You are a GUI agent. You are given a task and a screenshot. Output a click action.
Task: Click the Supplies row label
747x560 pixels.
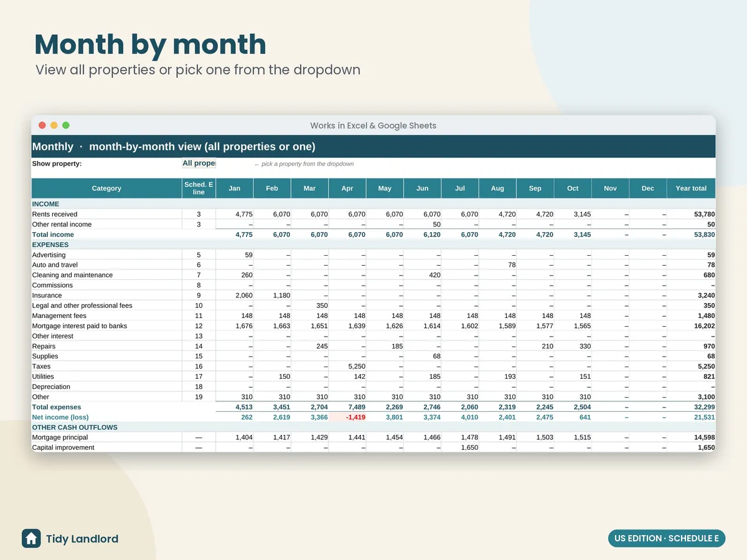[x=45, y=356]
